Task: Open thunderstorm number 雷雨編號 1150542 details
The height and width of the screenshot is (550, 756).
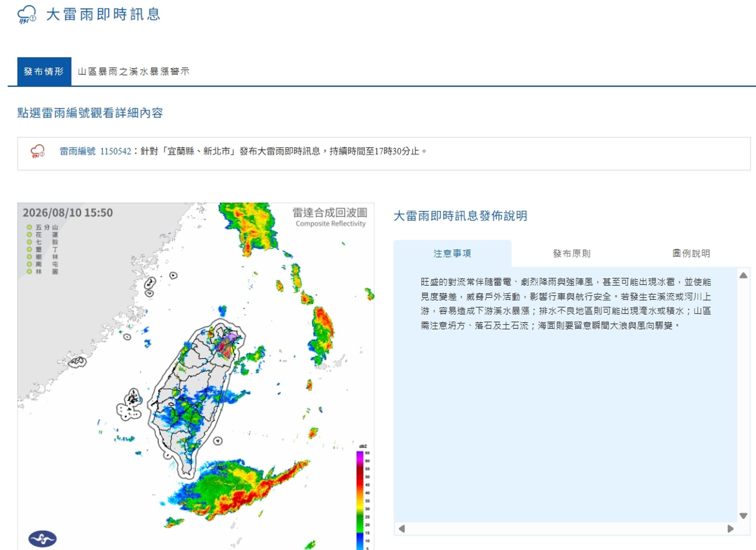Action: coord(95,151)
